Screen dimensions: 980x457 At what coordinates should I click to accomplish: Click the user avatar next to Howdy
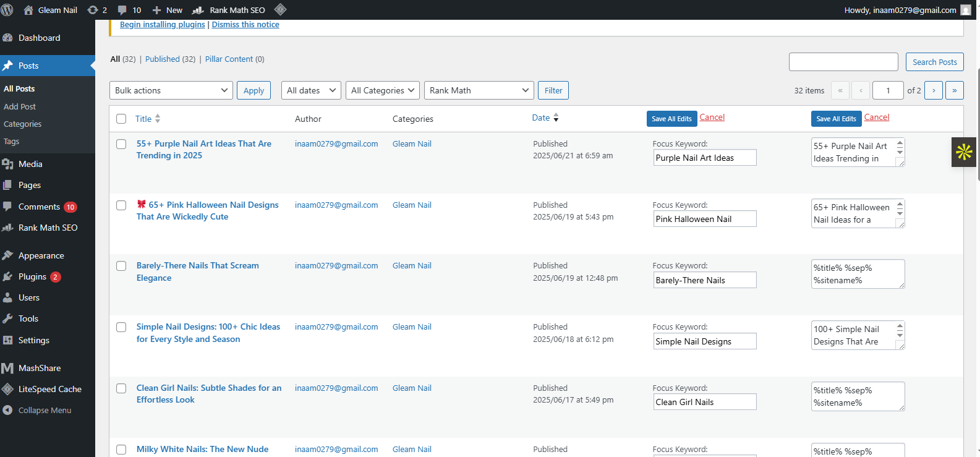pyautogui.click(x=966, y=10)
